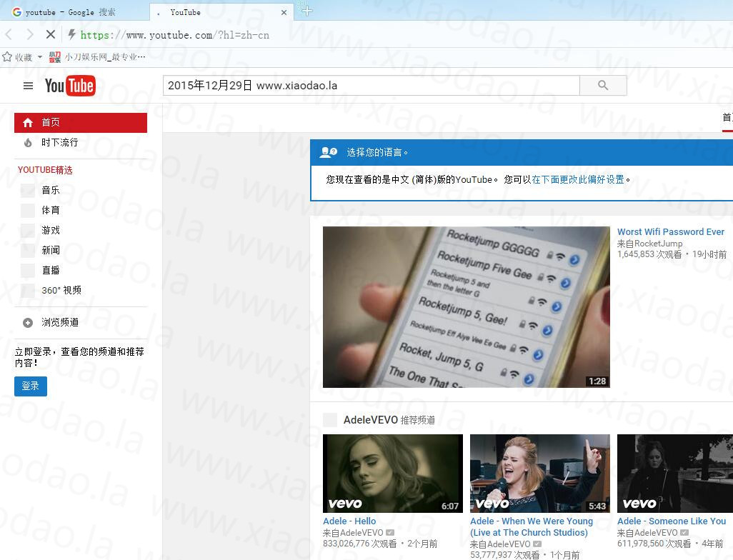The image size is (733, 560).
Task: Click AdeleVEVO under Someone Like You
Action: [656, 533]
